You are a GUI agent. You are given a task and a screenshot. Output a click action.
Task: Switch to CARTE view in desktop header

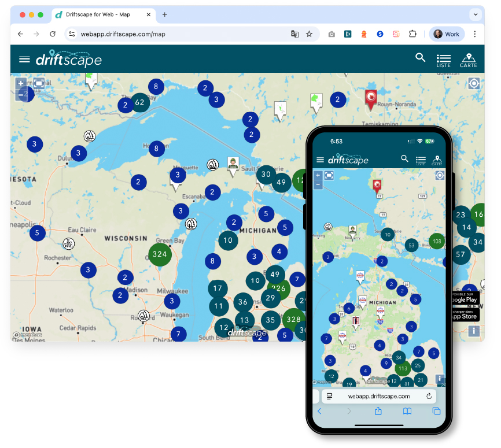pyautogui.click(x=468, y=60)
